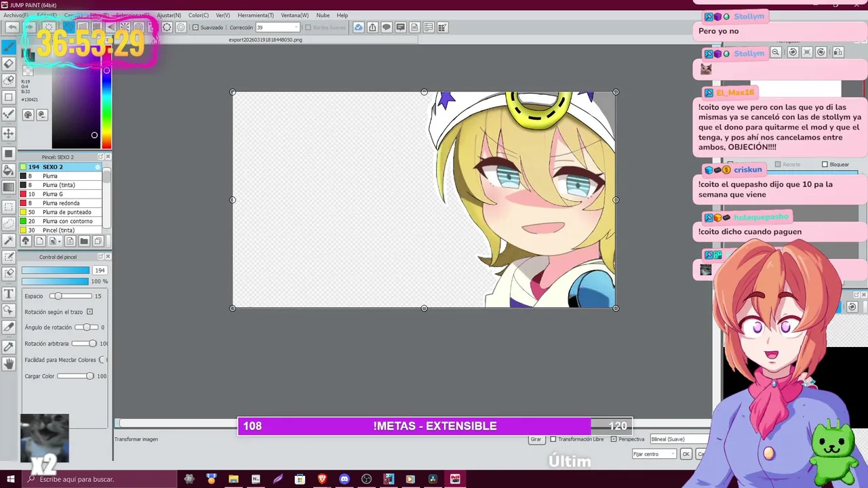Toggle the Suavizado checkbox
Screen dimensions: 868x488
point(196,28)
